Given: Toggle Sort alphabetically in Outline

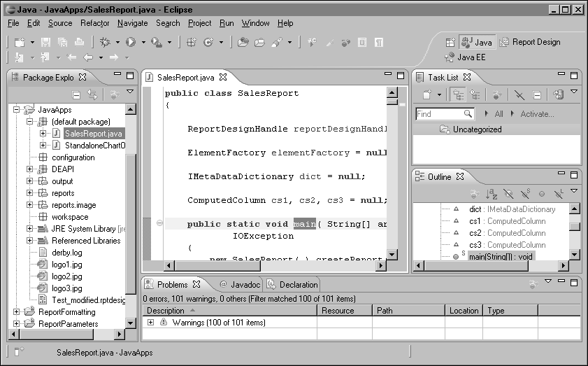Looking at the screenshot, I should (492, 194).
